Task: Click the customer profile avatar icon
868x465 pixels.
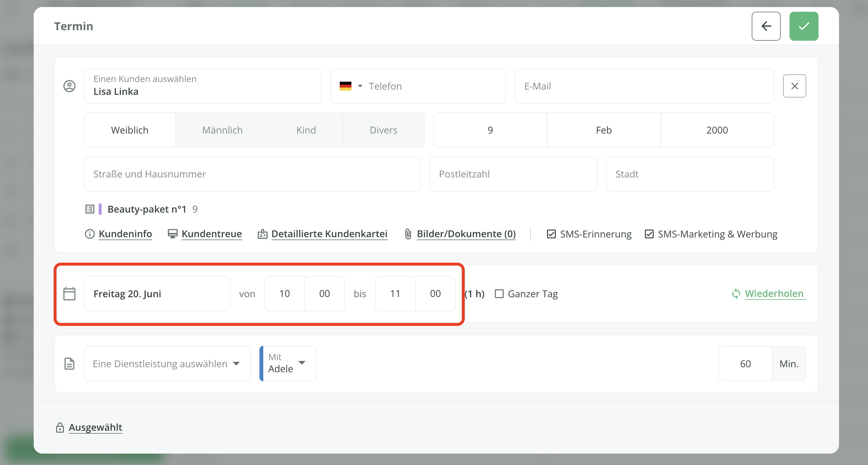Action: [x=69, y=86]
